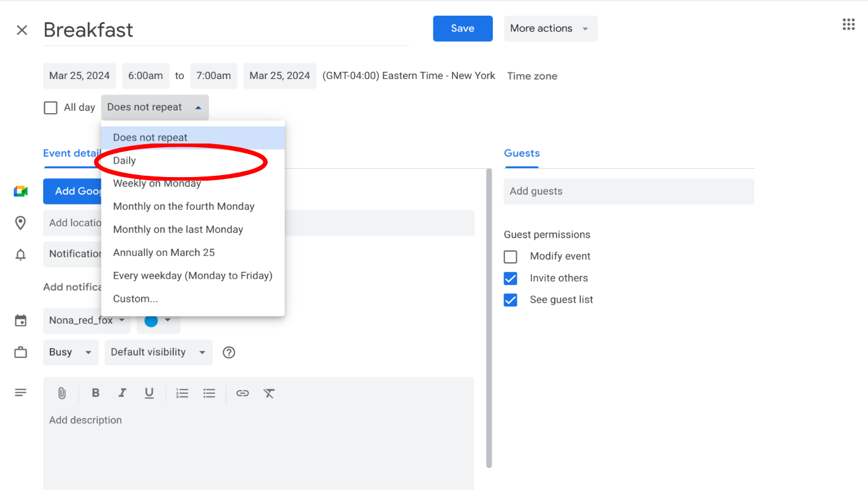Close the event editor with the X icon
This screenshot has height=490, width=868.
22,30
